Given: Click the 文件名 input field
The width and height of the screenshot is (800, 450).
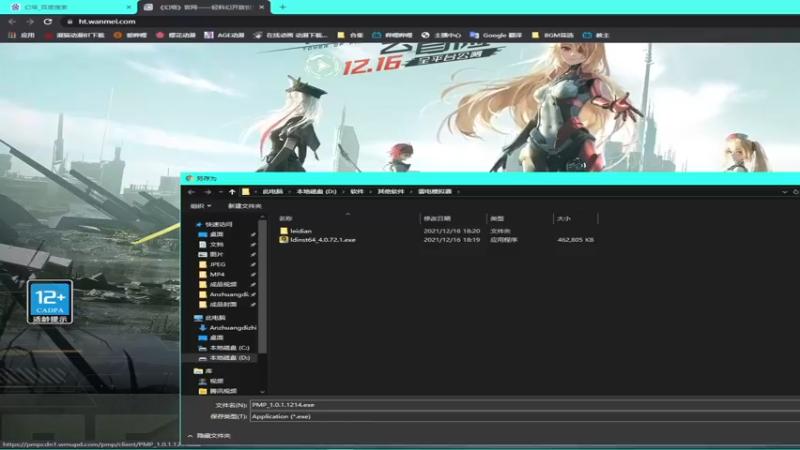Looking at the screenshot, I should [x=524, y=405].
